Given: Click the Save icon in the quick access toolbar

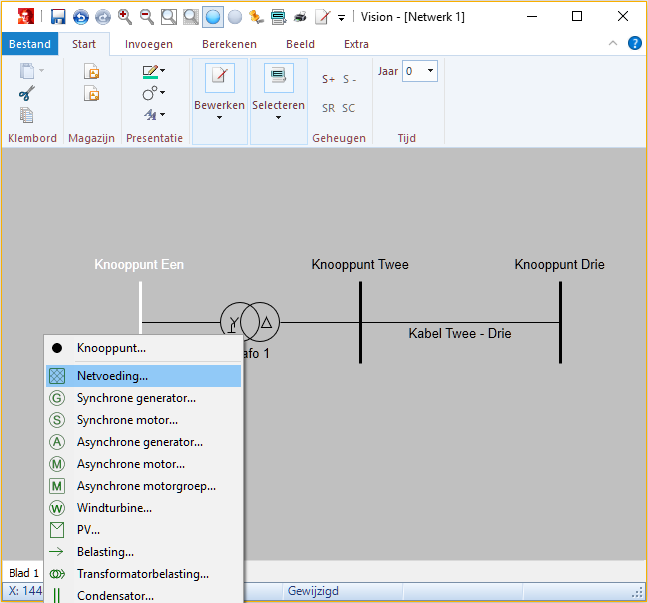Looking at the screenshot, I should 58,16.
